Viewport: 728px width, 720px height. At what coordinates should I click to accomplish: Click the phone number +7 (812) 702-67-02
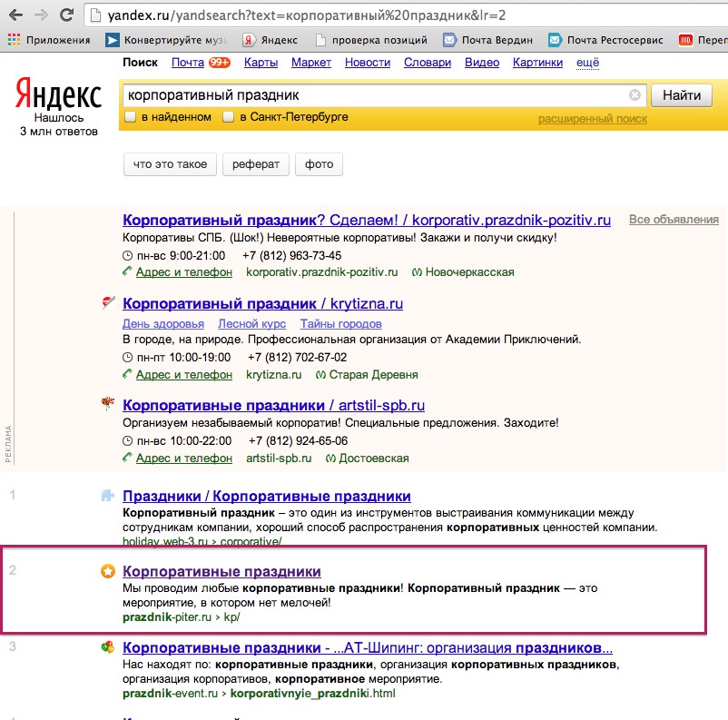coord(297,357)
